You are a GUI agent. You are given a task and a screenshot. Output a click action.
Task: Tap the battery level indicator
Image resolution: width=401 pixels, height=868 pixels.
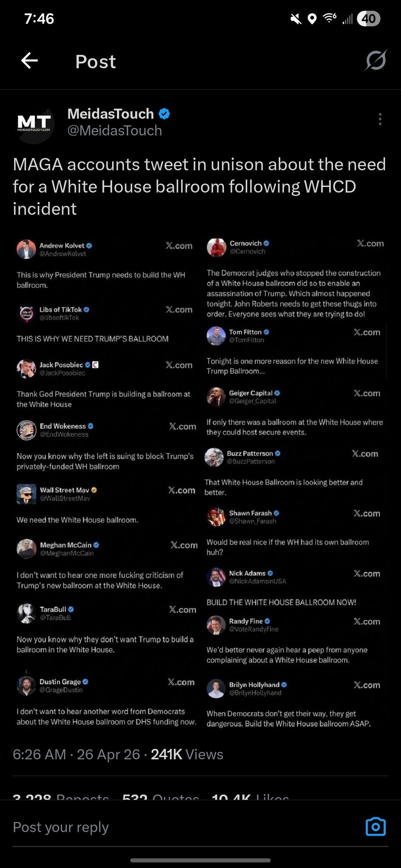tap(368, 19)
